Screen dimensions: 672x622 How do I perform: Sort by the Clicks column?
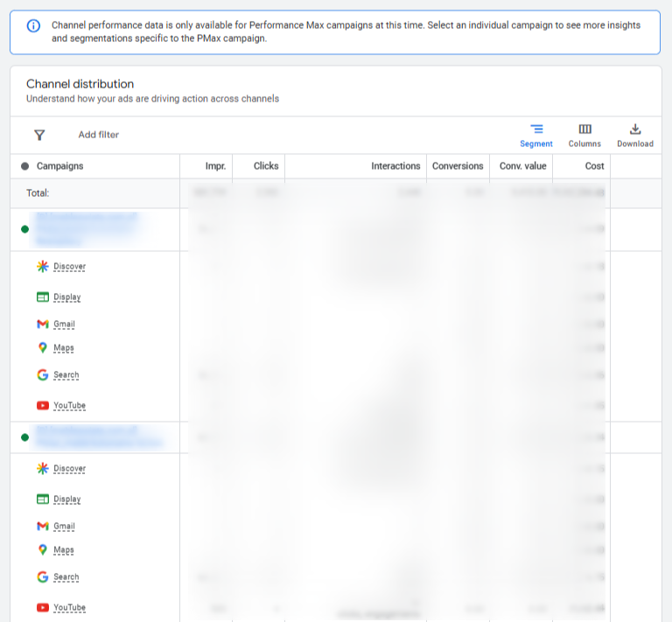pyautogui.click(x=266, y=166)
